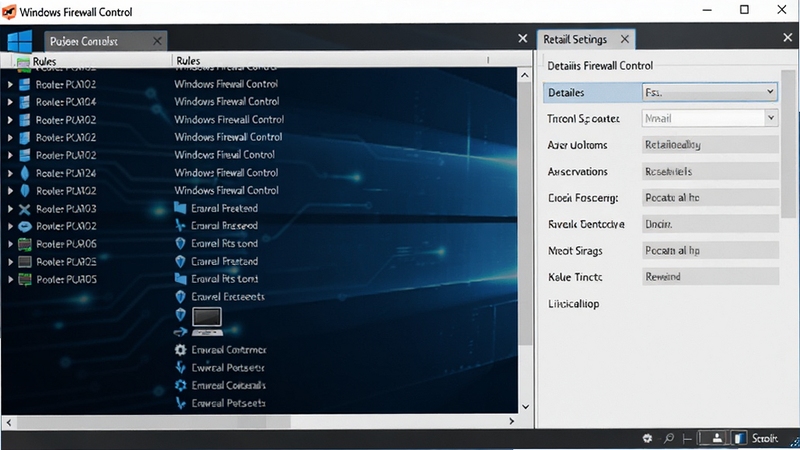Click the horizontal scrollbar right arrow
The height and width of the screenshot is (450, 800).
pos(511,421)
